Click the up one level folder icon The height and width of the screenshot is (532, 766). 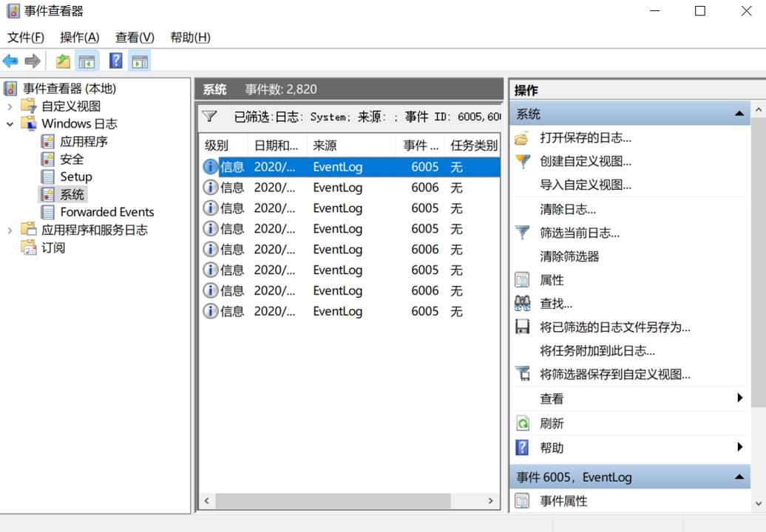click(x=64, y=61)
